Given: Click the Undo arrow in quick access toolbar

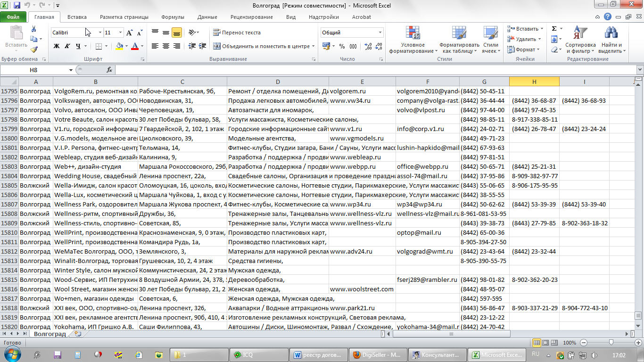Looking at the screenshot, I should coord(28,6).
